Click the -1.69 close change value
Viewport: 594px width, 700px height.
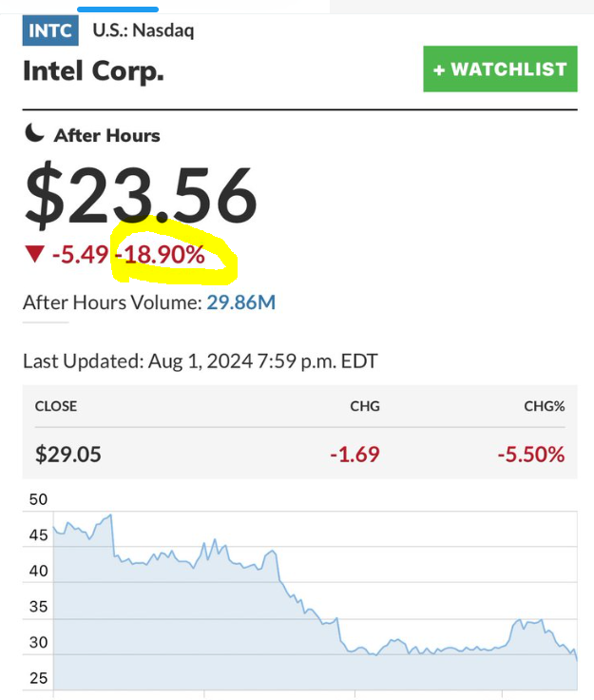354,454
